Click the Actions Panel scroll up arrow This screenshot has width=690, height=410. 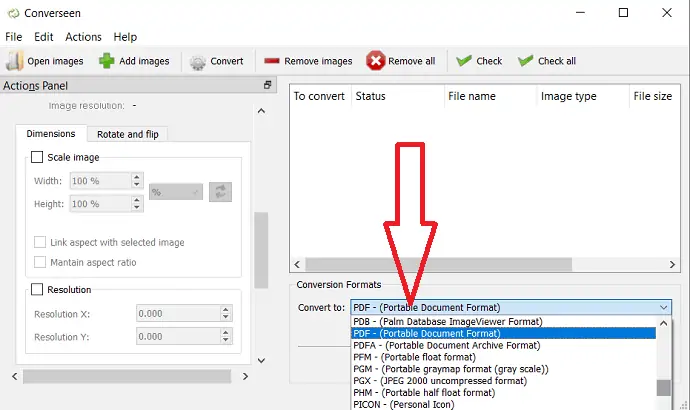pyautogui.click(x=261, y=111)
